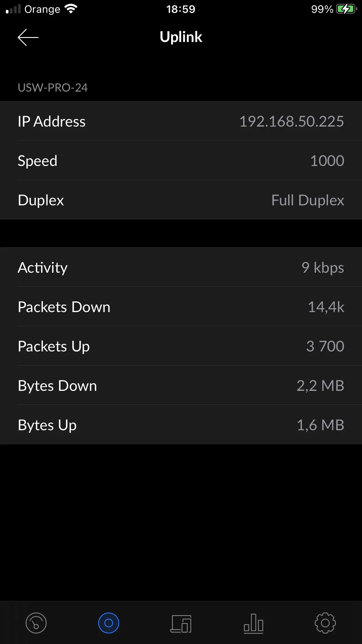Tap the USW-PRO-24 section header
The image size is (362, 644).
coord(53,87)
